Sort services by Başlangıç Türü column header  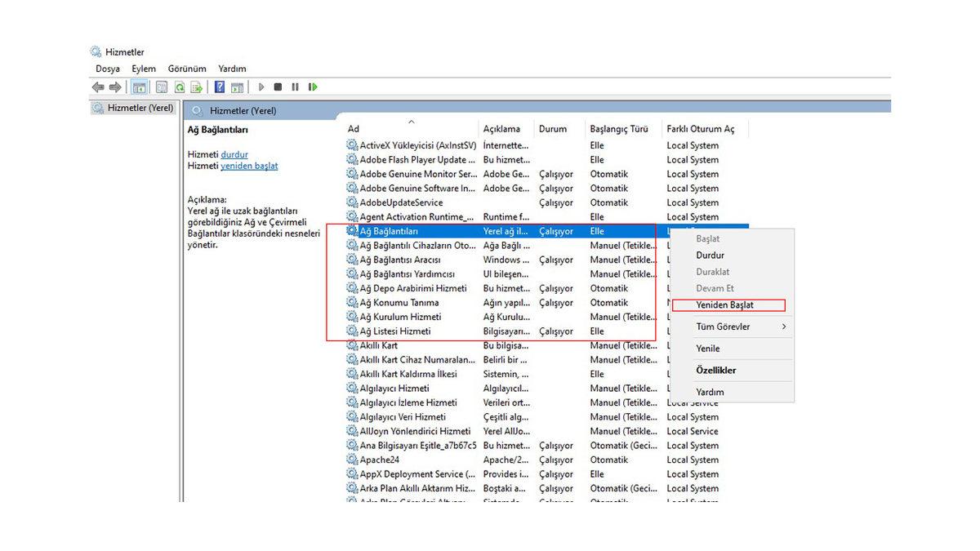618,129
